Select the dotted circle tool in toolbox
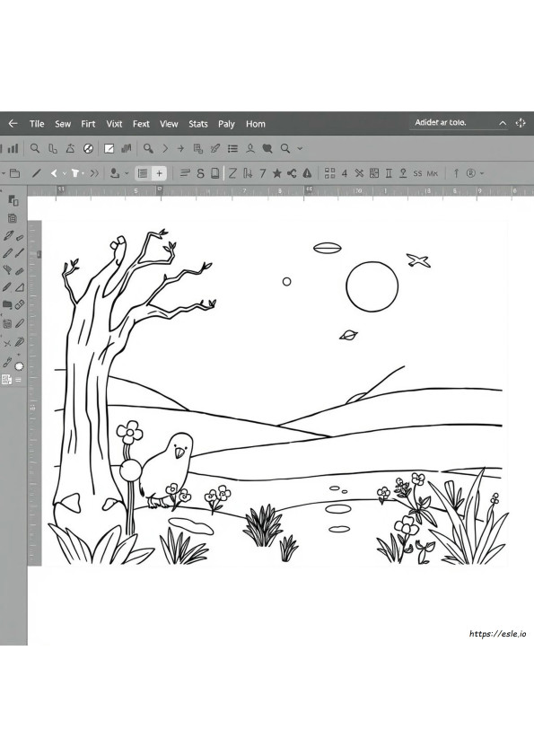 pyautogui.click(x=19, y=366)
